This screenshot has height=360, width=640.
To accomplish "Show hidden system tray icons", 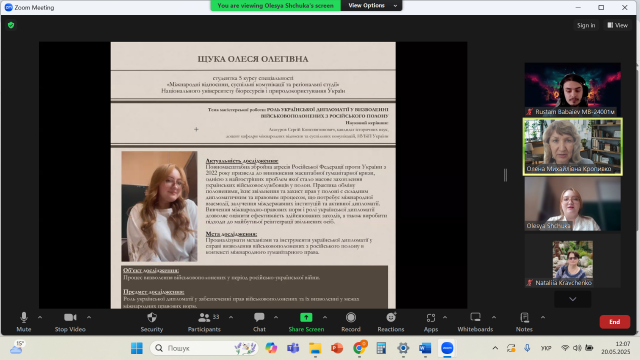I will pyautogui.click(x=495, y=348).
